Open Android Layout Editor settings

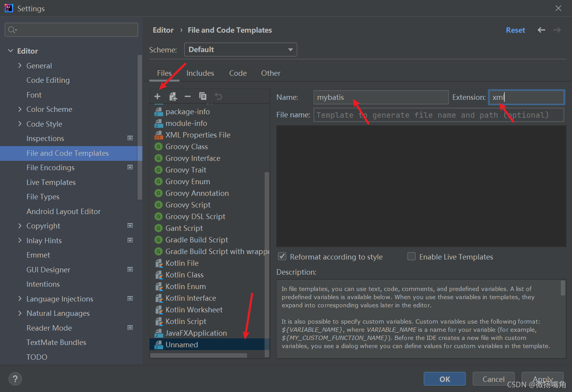[x=63, y=211]
